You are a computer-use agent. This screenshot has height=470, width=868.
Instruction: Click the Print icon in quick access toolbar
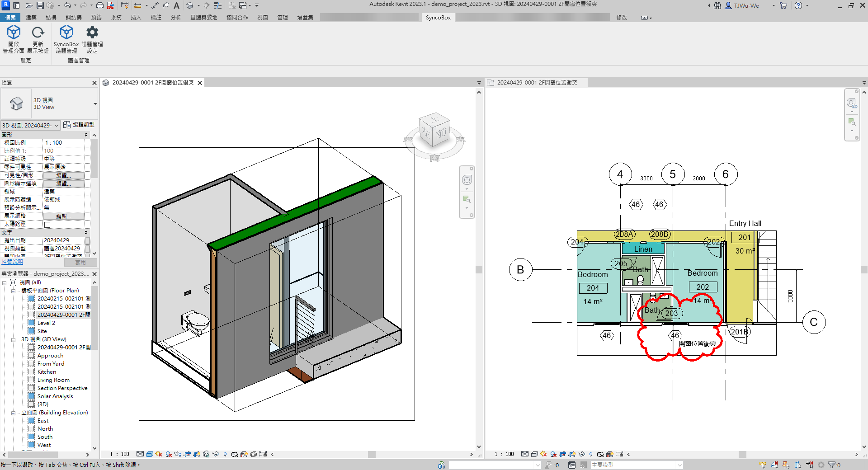click(x=100, y=5)
